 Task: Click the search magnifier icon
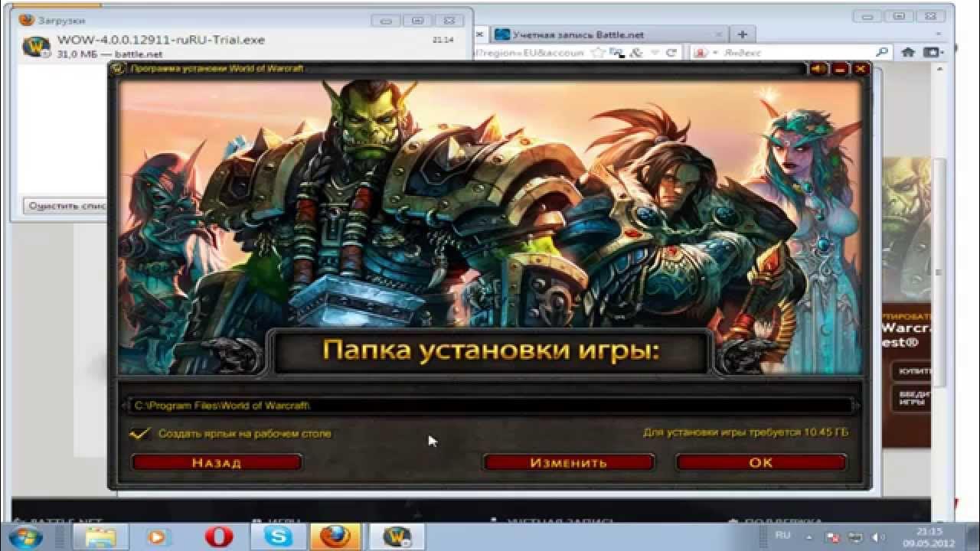882,53
